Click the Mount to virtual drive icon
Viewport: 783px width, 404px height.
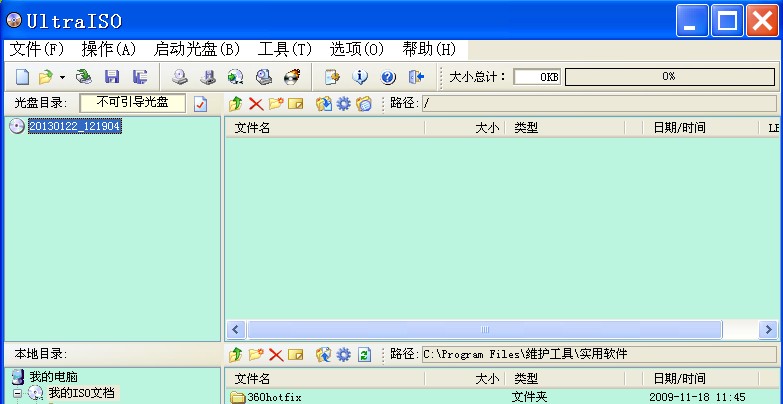pos(264,77)
